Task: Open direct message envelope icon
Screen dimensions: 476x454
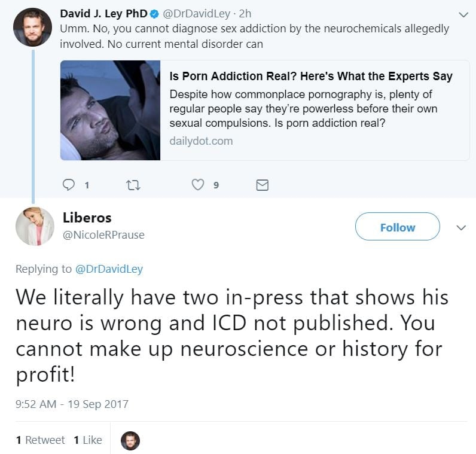Action: [x=263, y=185]
